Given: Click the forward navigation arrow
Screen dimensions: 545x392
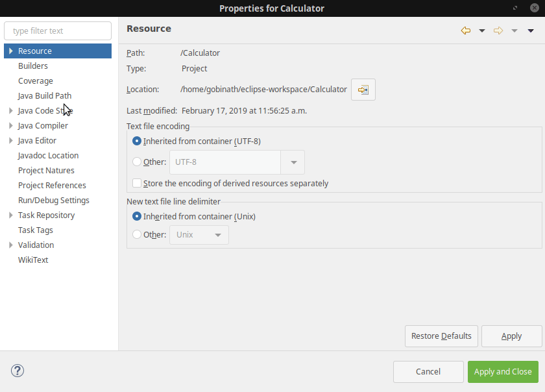Looking at the screenshot, I should (498, 31).
